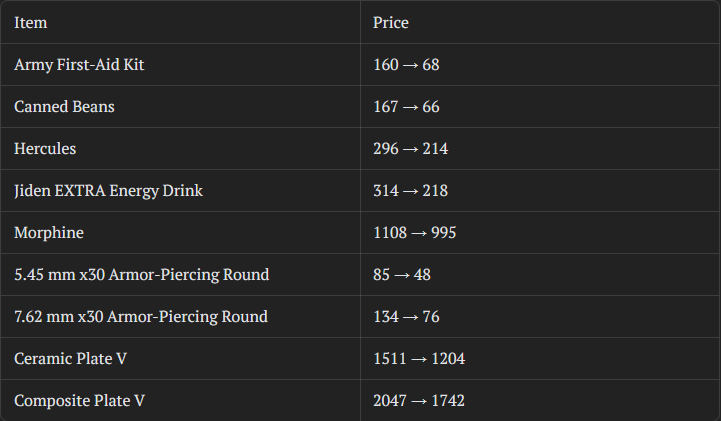Click the price 2047 → 1742

(x=419, y=400)
